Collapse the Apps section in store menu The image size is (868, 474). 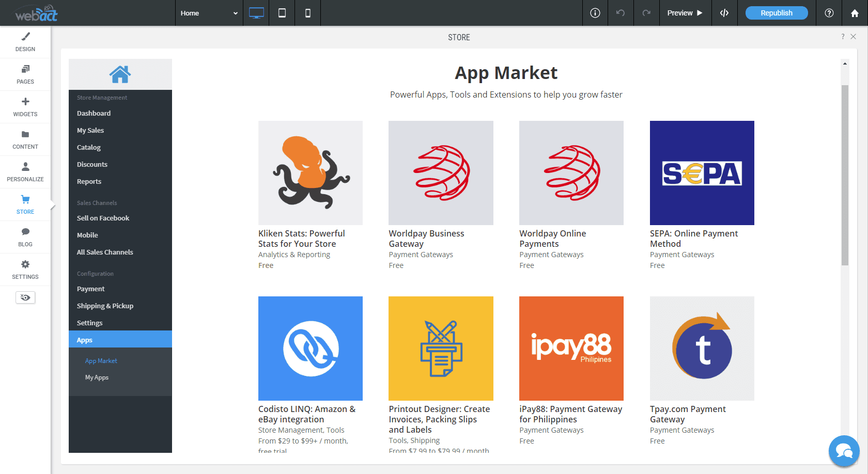click(120, 340)
